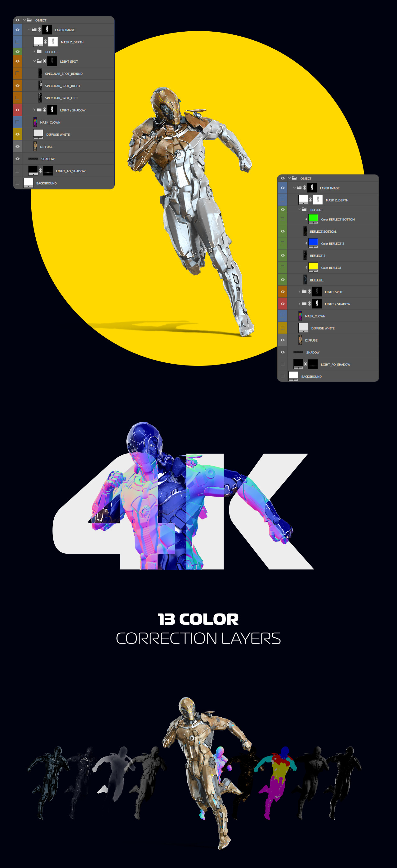The width and height of the screenshot is (397, 868).
Task: Click the open folder icon of expanded LIGHT SPOT group
Action: (x=39, y=61)
